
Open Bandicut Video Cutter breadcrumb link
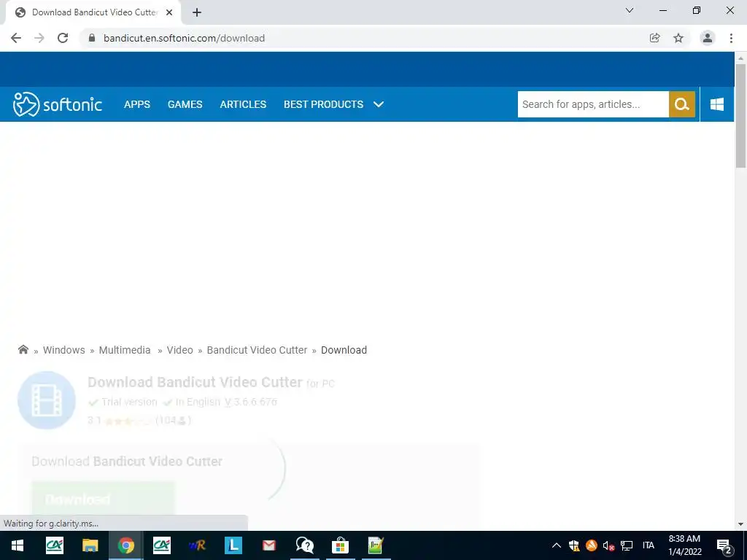(257, 350)
